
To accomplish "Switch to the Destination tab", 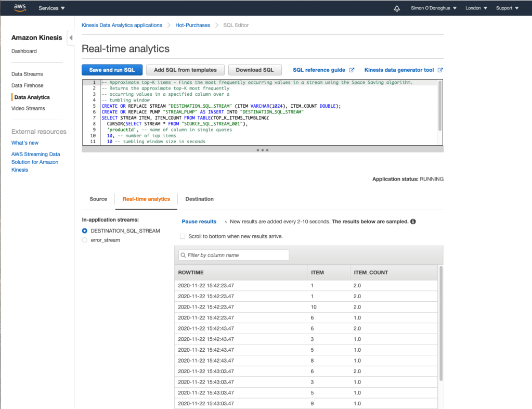I will [199, 199].
